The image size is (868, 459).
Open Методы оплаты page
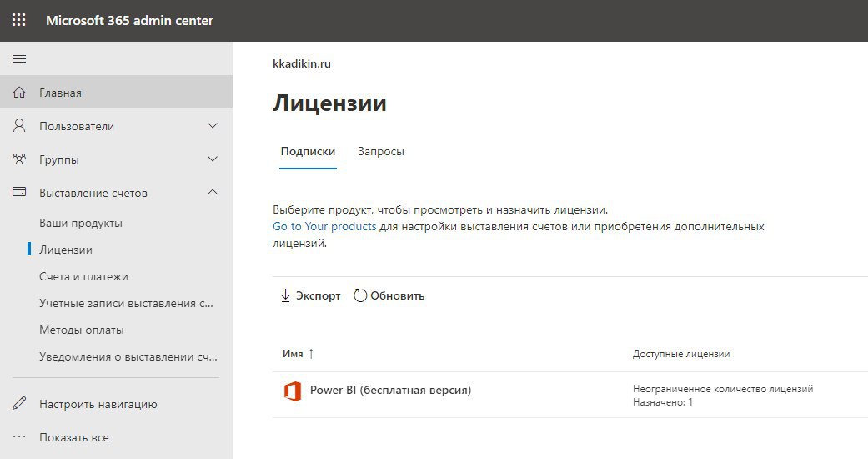point(82,330)
